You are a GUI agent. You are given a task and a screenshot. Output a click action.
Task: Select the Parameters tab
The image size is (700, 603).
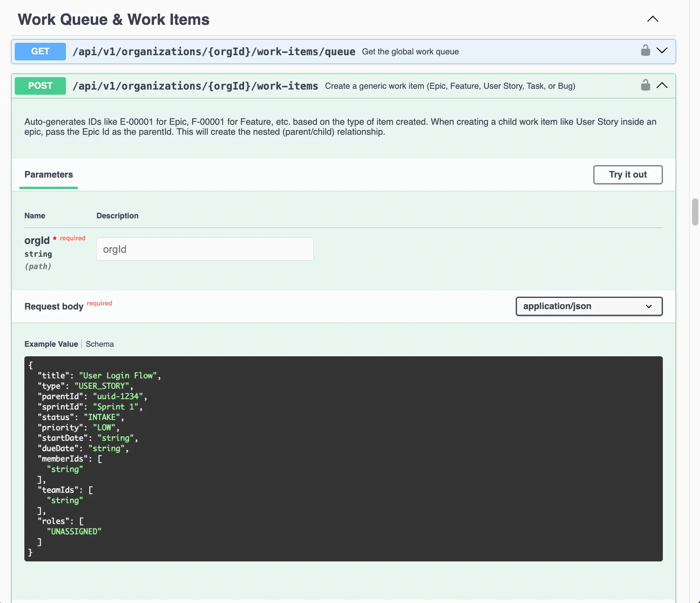[48, 175]
